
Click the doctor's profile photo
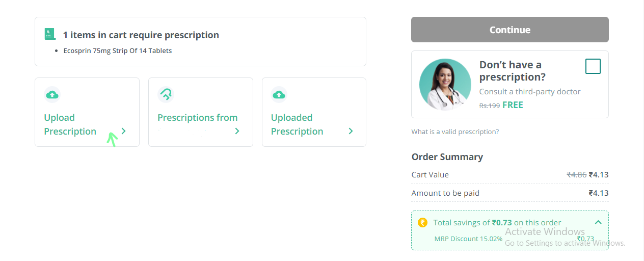point(445,84)
